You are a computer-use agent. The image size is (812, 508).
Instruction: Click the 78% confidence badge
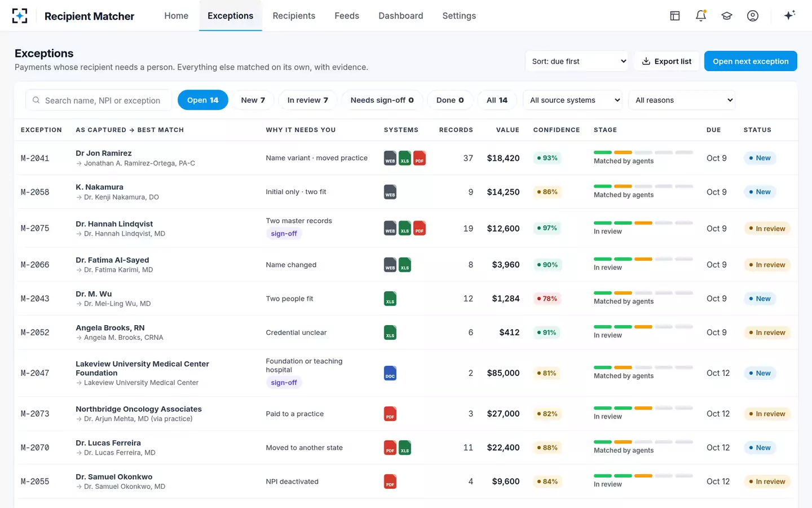[547, 299]
